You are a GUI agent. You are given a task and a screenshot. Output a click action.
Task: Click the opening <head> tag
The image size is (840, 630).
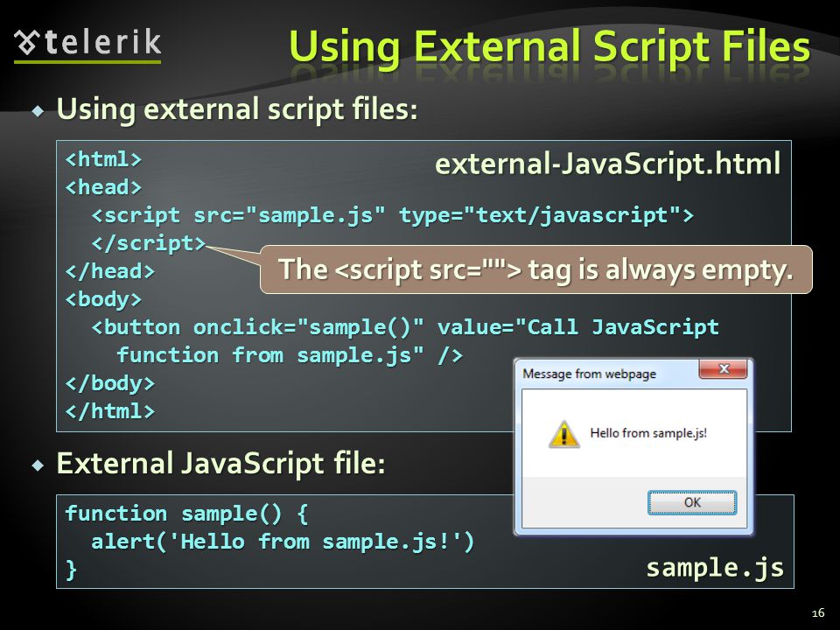[103, 187]
